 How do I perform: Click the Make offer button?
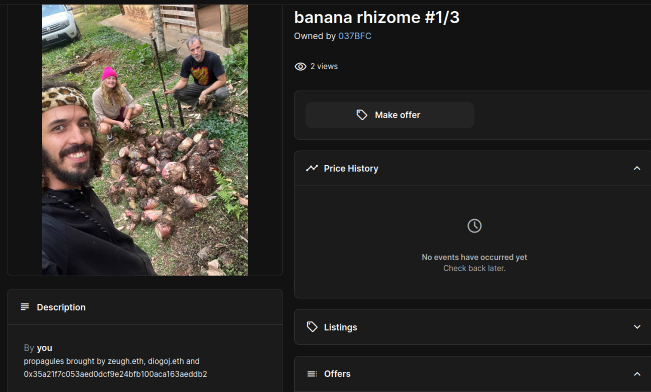[390, 115]
